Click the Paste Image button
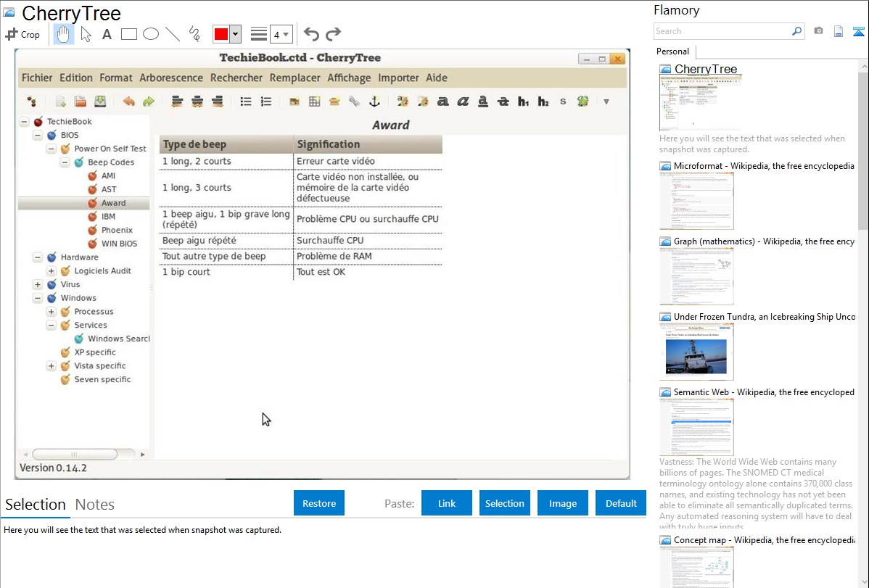 (563, 503)
